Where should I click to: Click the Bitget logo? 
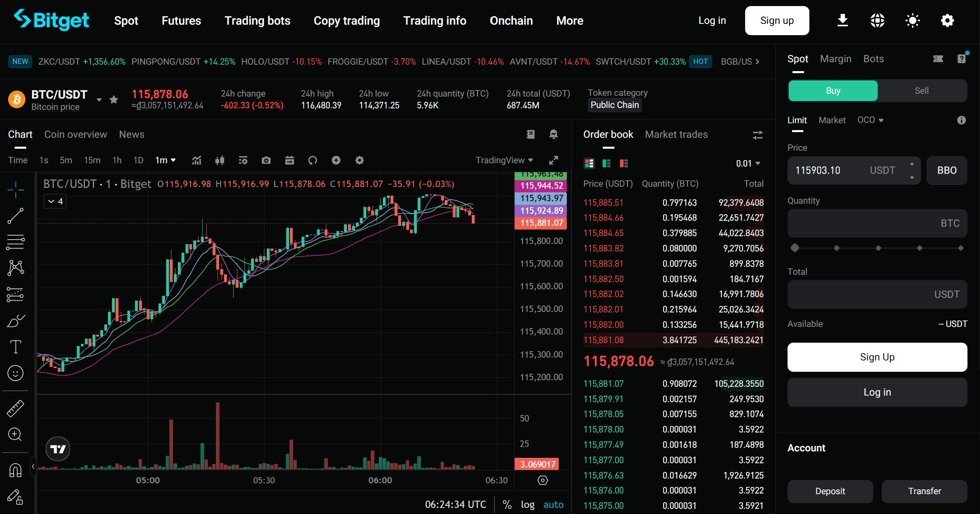[x=51, y=20]
